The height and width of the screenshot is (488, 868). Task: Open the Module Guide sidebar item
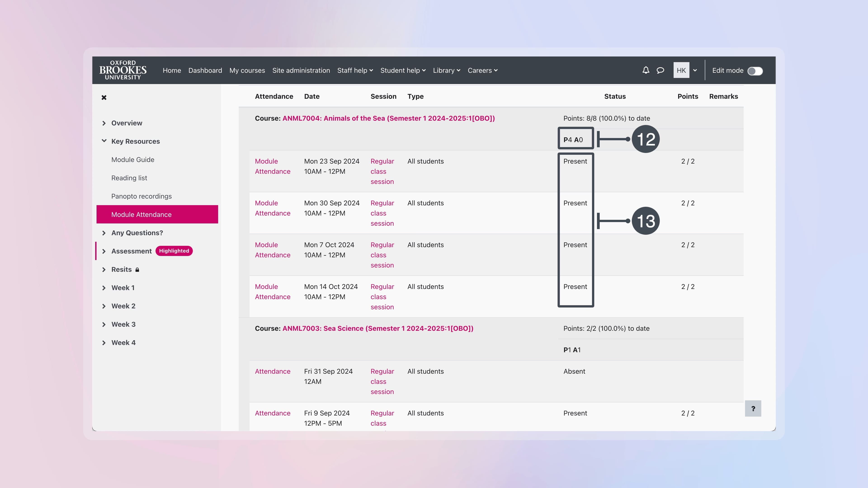coord(133,160)
